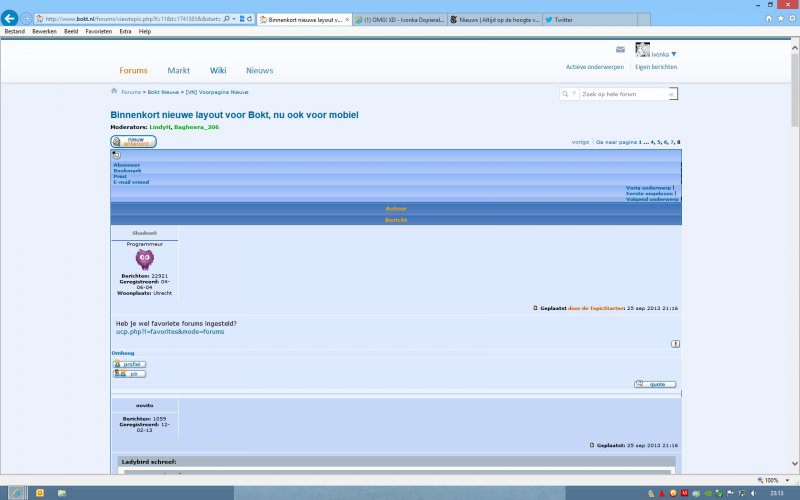Open the search options dropdown arrow in forum search

pos(573,93)
